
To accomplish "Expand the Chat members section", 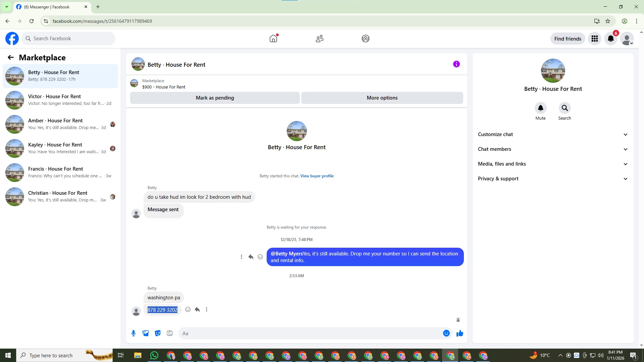I will (x=553, y=149).
